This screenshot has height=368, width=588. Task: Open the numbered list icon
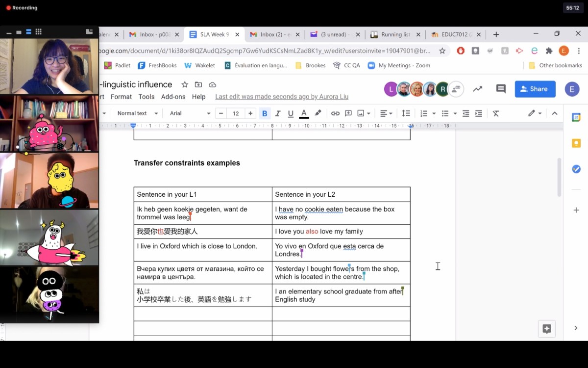(423, 113)
